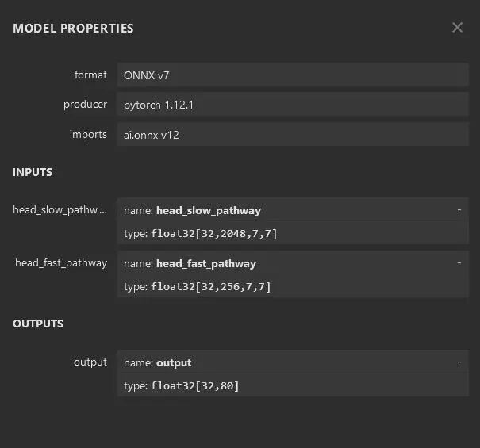The image size is (480, 448).
Task: Click the left-side head_fast_pathway label
Action: tap(61, 263)
